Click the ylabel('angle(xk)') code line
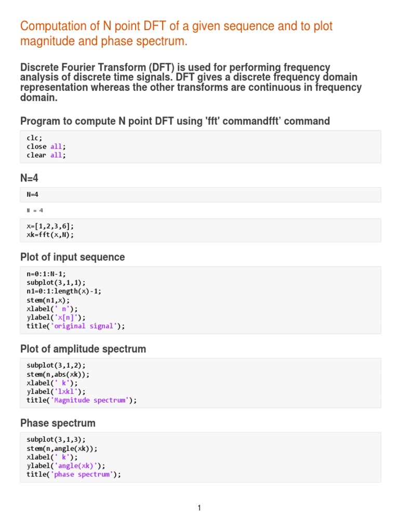 click(x=66, y=465)
